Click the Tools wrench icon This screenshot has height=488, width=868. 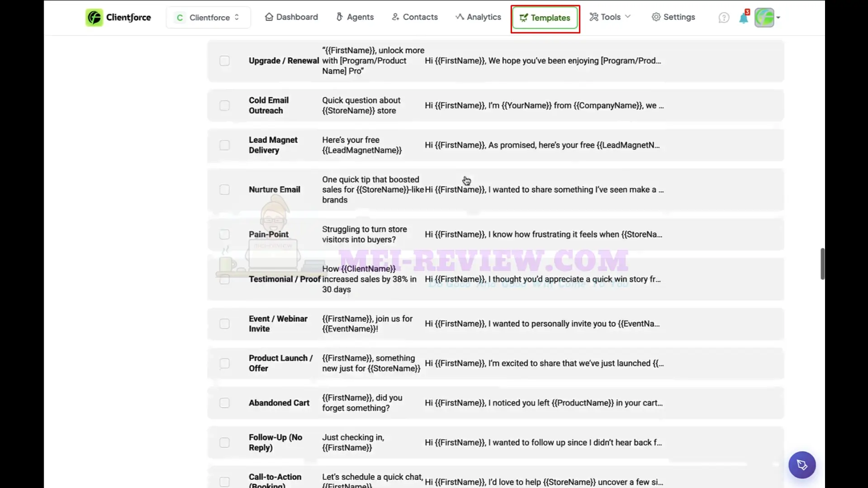(x=594, y=17)
